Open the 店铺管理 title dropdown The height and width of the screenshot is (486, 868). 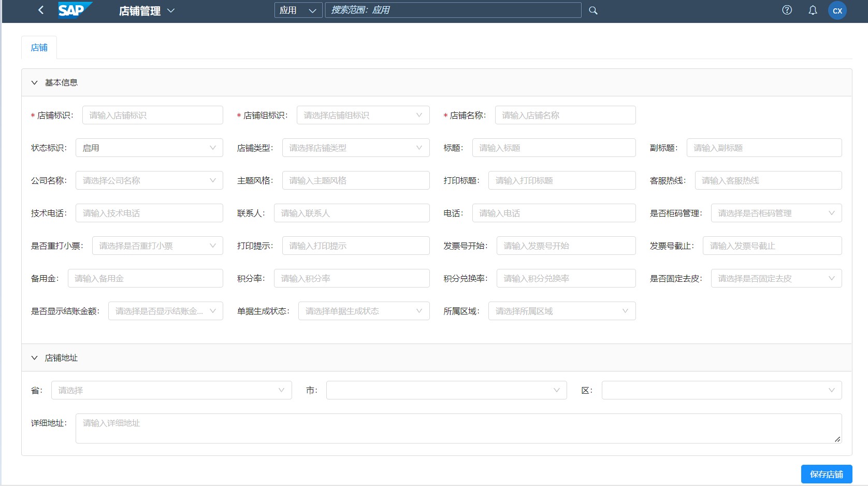(x=147, y=11)
